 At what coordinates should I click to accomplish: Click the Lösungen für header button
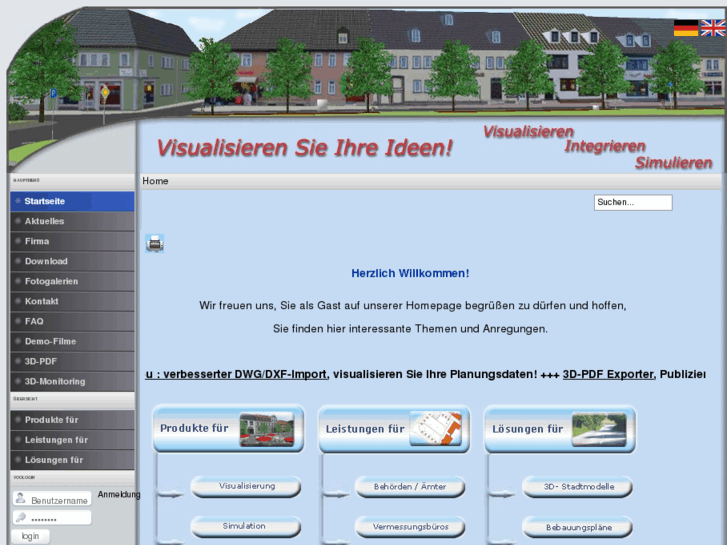click(x=560, y=429)
